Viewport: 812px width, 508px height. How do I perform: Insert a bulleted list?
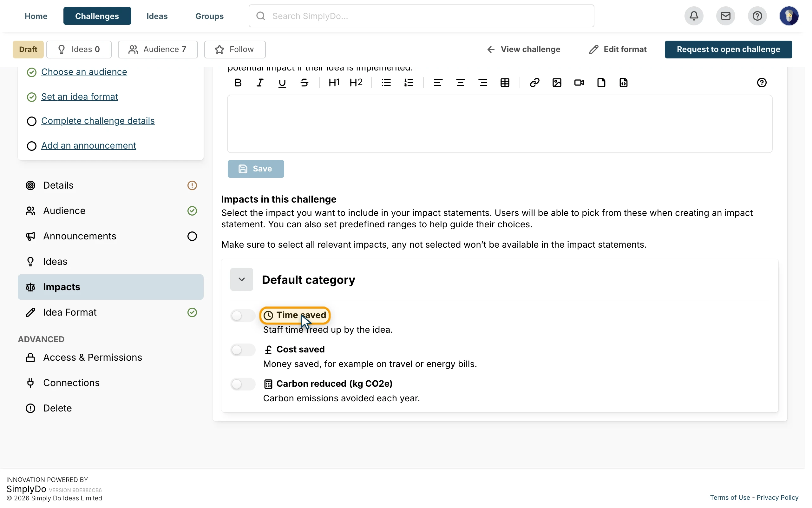386,83
